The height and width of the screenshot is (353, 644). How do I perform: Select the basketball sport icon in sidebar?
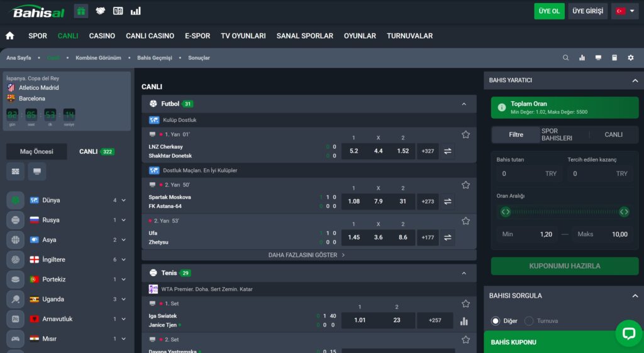15,240
